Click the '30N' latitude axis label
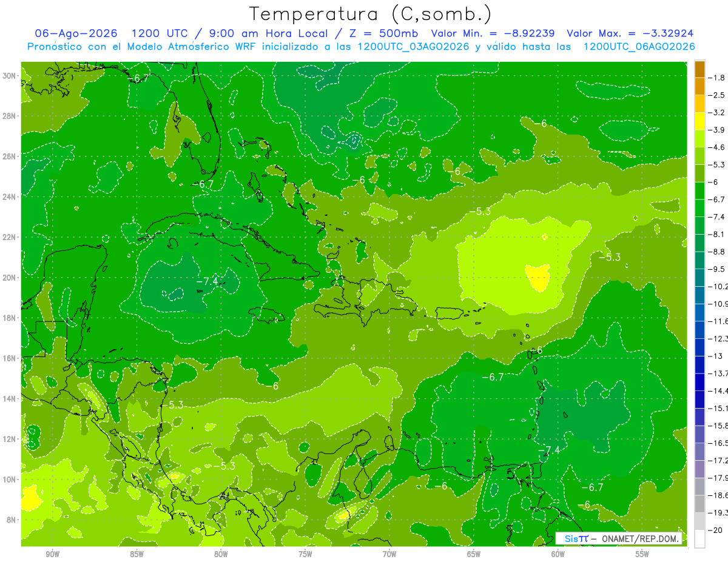The height and width of the screenshot is (562, 728). pyautogui.click(x=10, y=76)
